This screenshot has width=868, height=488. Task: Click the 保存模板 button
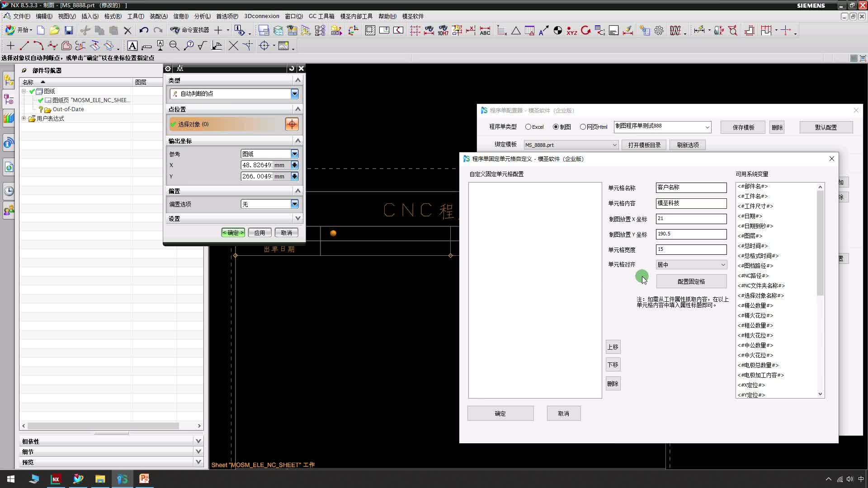click(x=743, y=127)
